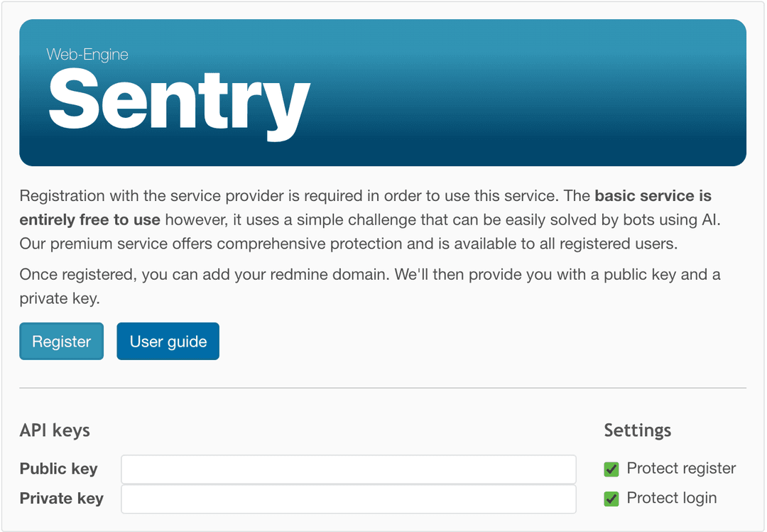Click the Register button

coord(61,341)
